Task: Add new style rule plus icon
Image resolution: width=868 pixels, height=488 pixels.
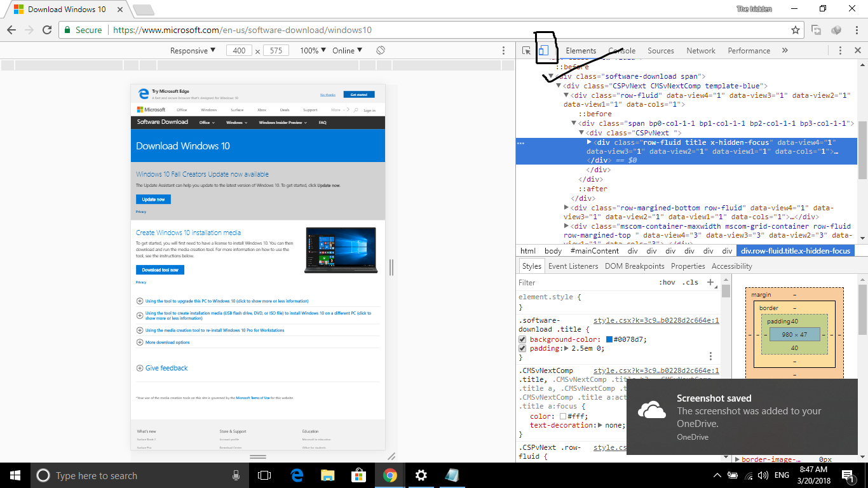Action: [x=710, y=283]
